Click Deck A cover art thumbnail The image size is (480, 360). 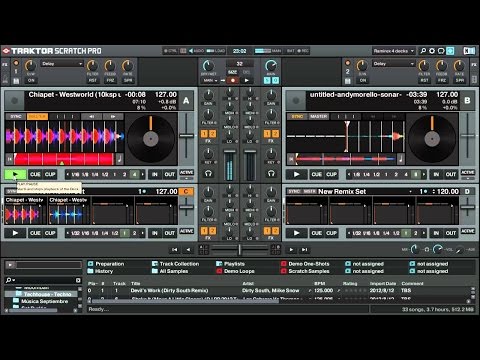[14, 100]
